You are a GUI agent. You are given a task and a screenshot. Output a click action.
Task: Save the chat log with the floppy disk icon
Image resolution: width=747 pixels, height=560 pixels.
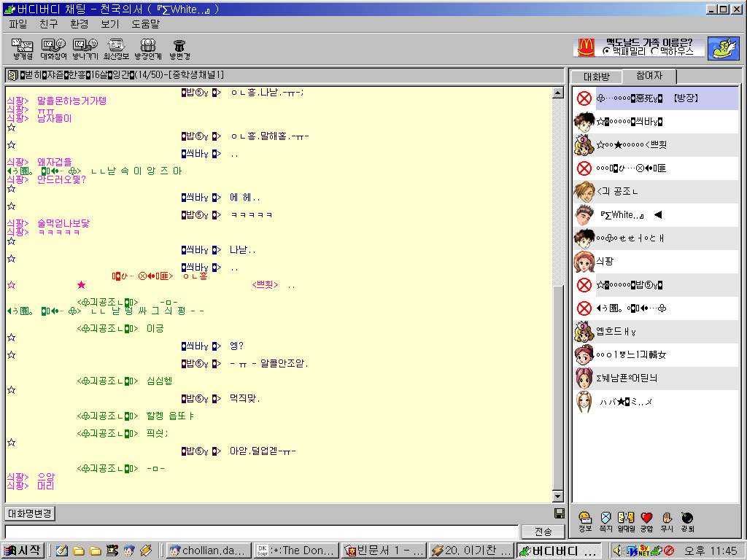(560, 513)
